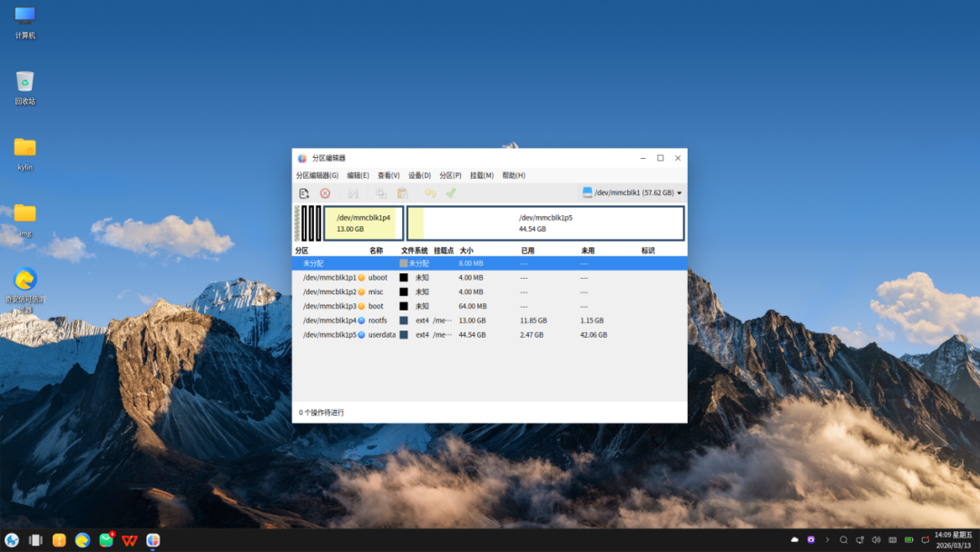This screenshot has height=552, width=980.
Task: Select the /dev/mmcblk1p5 block in the disk map
Action: 545,223
